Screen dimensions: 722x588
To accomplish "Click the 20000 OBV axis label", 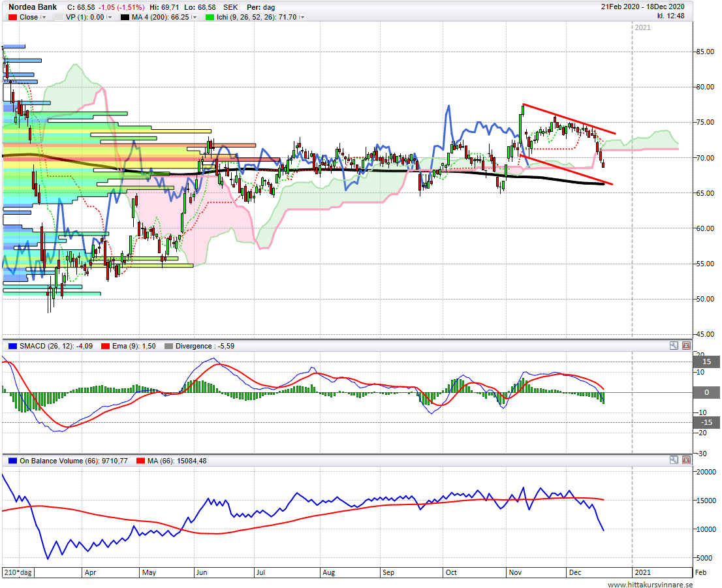I will pos(706,472).
